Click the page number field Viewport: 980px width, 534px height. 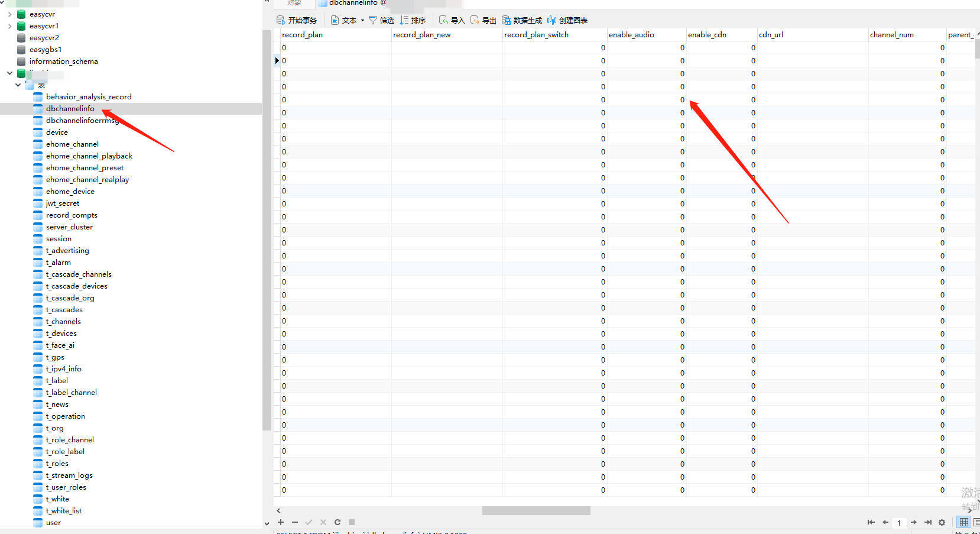pos(899,523)
